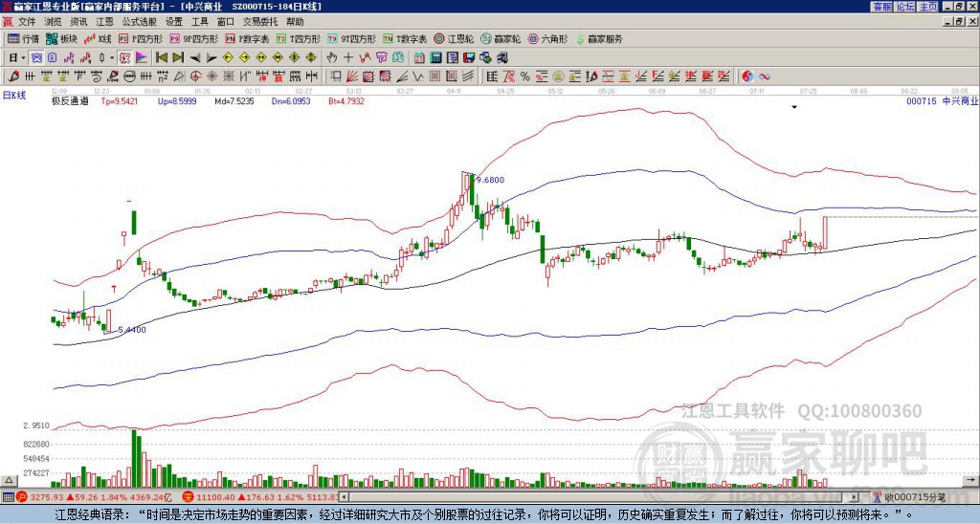Open the T数字表 tool
Screen dimensions: 980x524
tap(405, 38)
